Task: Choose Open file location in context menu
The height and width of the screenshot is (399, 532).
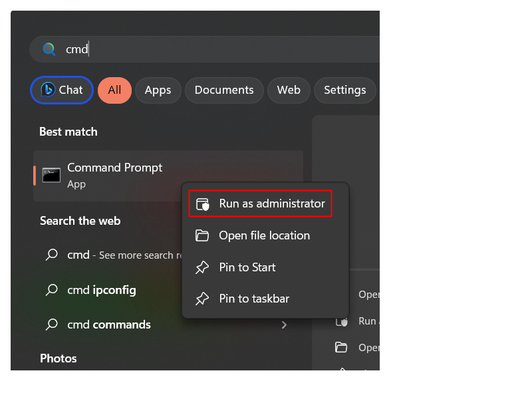Action: point(265,235)
